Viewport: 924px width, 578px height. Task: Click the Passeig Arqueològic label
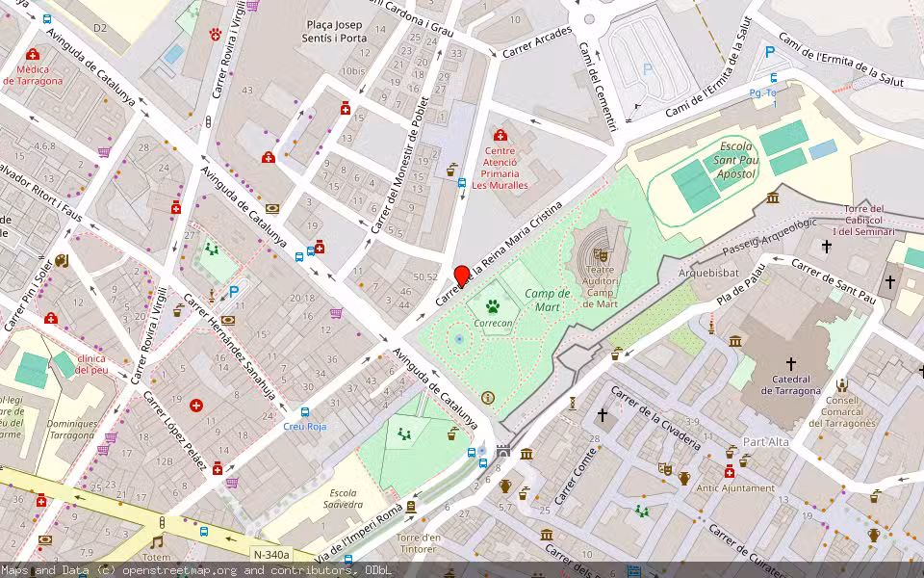[x=770, y=237]
